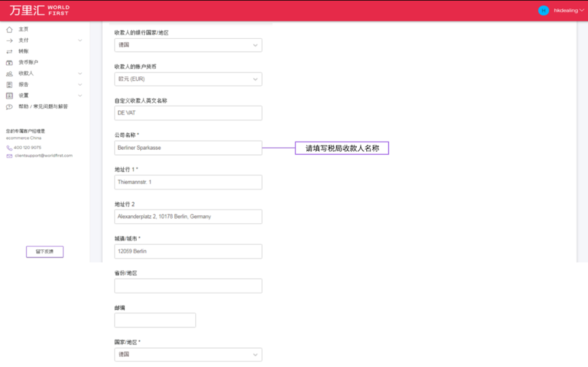This screenshot has width=588, height=367.
Task: Click the settings icon in sidebar
Action: pyautogui.click(x=10, y=96)
